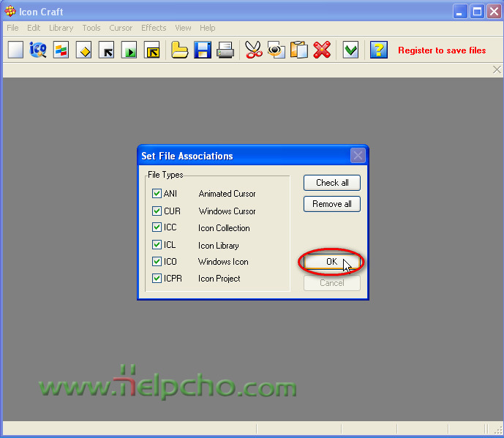Click the Animated Cursor description text
This screenshot has height=438, width=504.
(x=227, y=194)
